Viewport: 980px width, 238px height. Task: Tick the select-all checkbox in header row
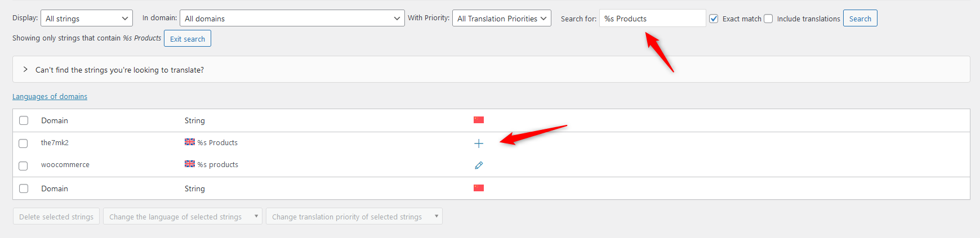tap(24, 120)
